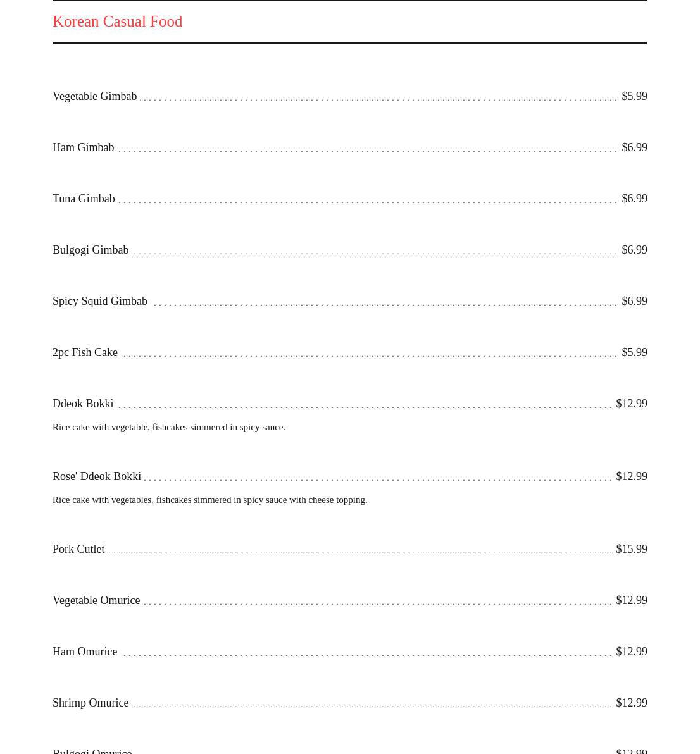Click the Vegetable Gimbab $5.99 price
This screenshot has width=700, height=754.
pyautogui.click(x=634, y=96)
